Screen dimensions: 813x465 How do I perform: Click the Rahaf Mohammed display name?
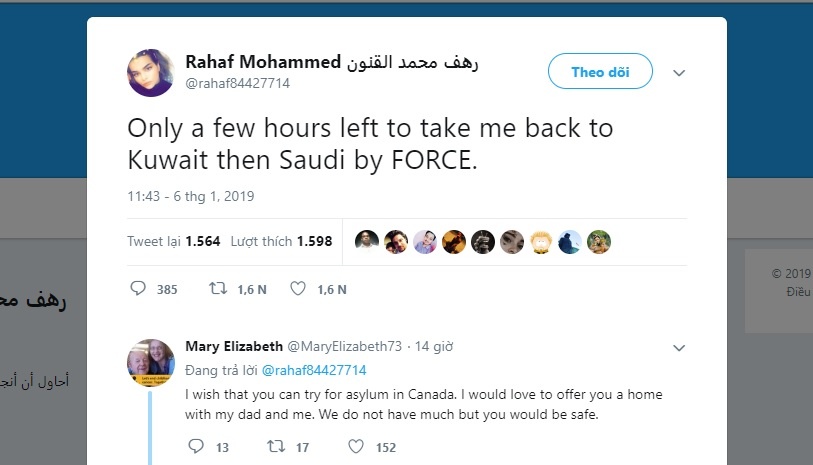[263, 62]
